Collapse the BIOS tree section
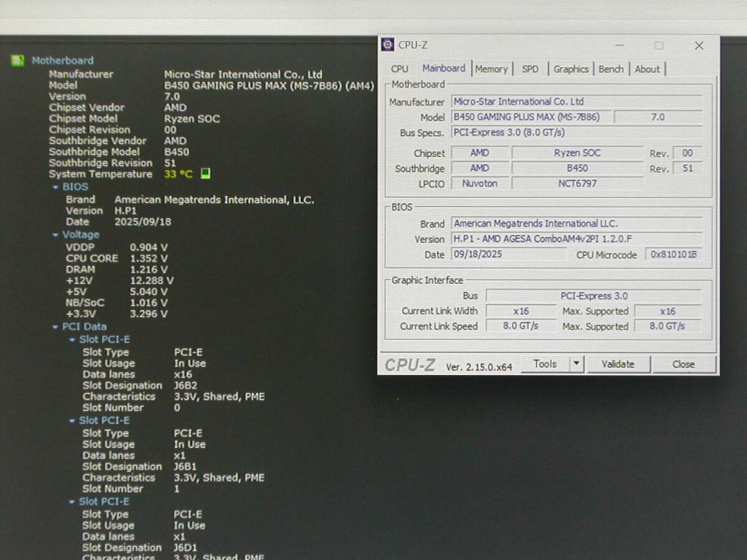 (55, 187)
